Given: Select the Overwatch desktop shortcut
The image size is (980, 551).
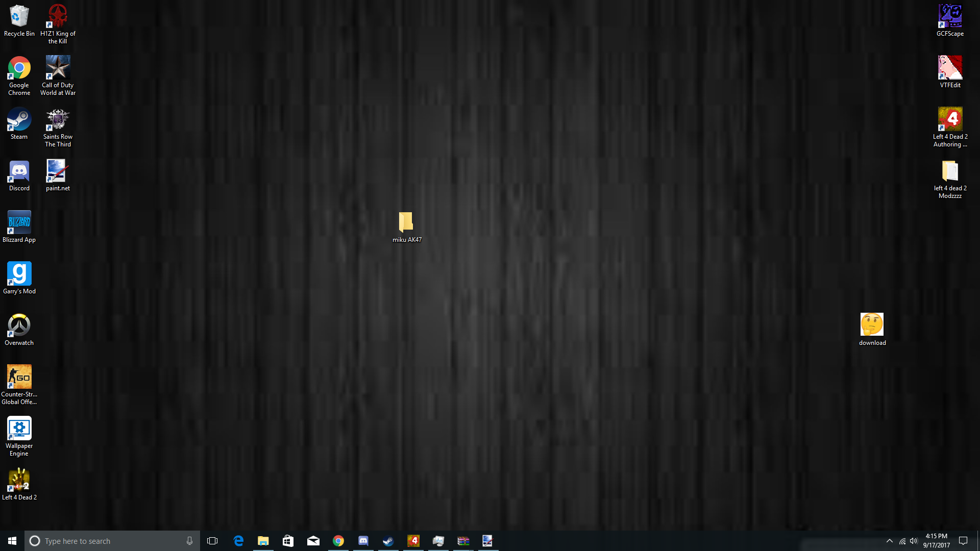Looking at the screenshot, I should tap(19, 325).
